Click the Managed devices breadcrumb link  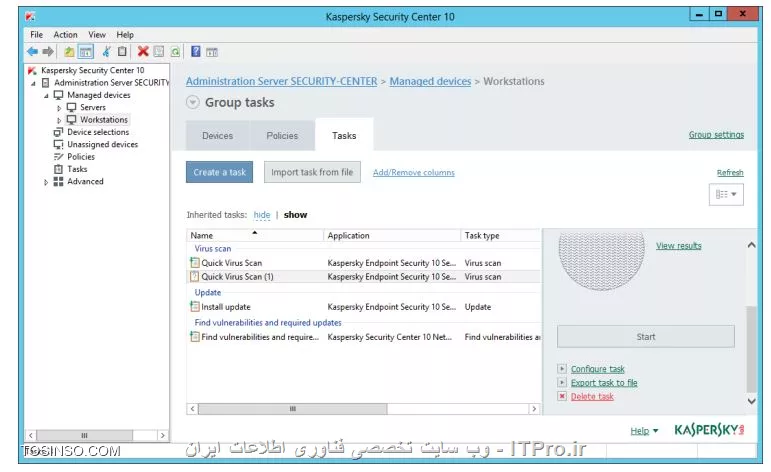[x=430, y=81]
